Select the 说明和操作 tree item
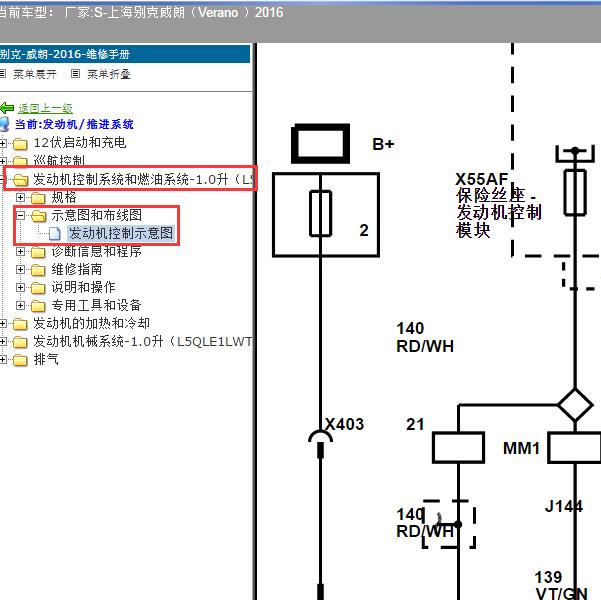601x600 pixels. (x=83, y=287)
